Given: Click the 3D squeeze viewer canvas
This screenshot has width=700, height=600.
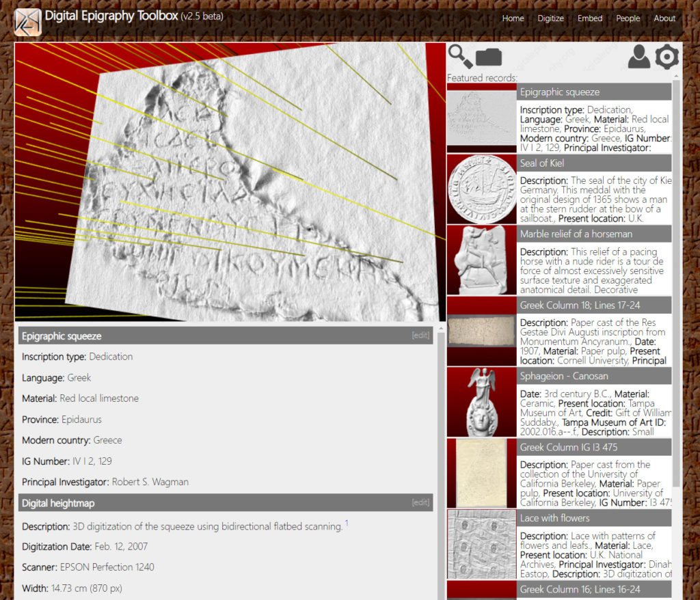Looking at the screenshot, I should click(x=230, y=182).
